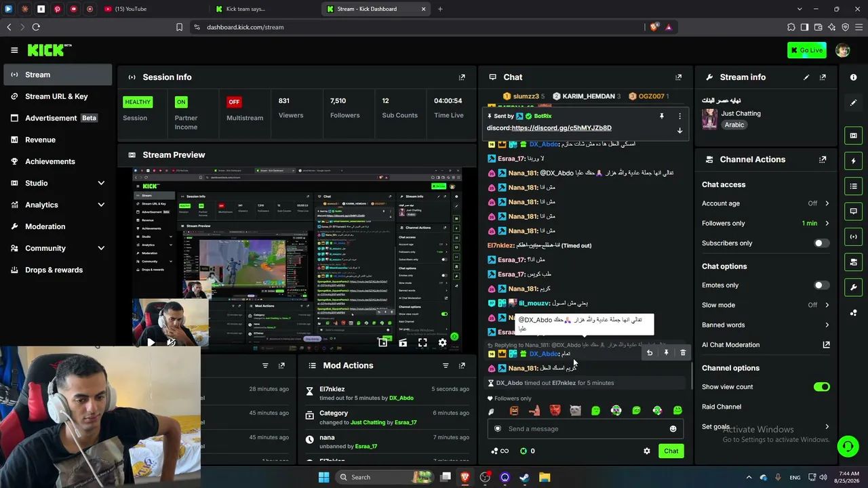The width and height of the screenshot is (868, 488).
Task: Pop out the Mod Actions panel
Action: point(462,366)
